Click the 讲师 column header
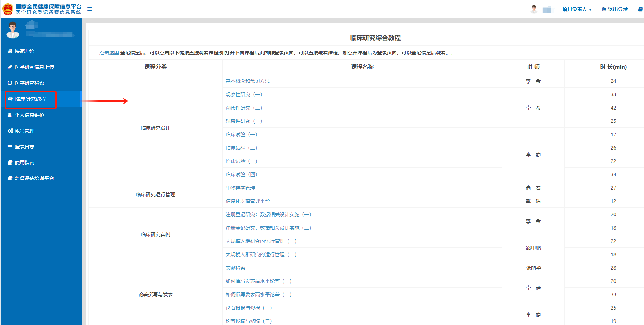The width and height of the screenshot is (644, 325). [533, 67]
